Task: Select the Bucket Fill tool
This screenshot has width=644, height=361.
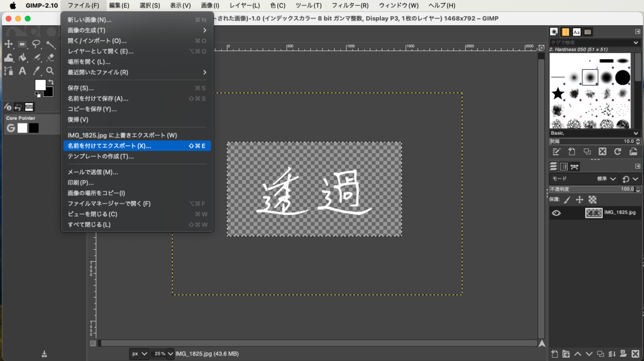Action: click(x=21, y=56)
